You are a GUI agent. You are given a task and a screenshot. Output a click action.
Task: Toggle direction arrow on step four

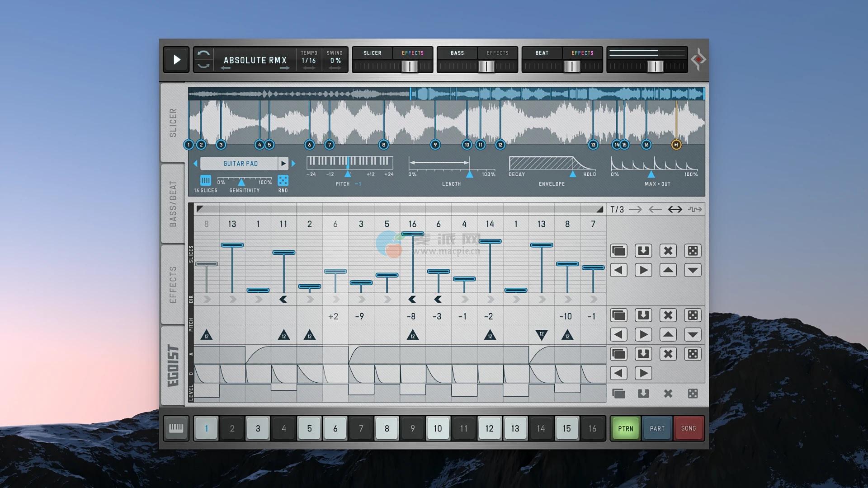pyautogui.click(x=283, y=299)
